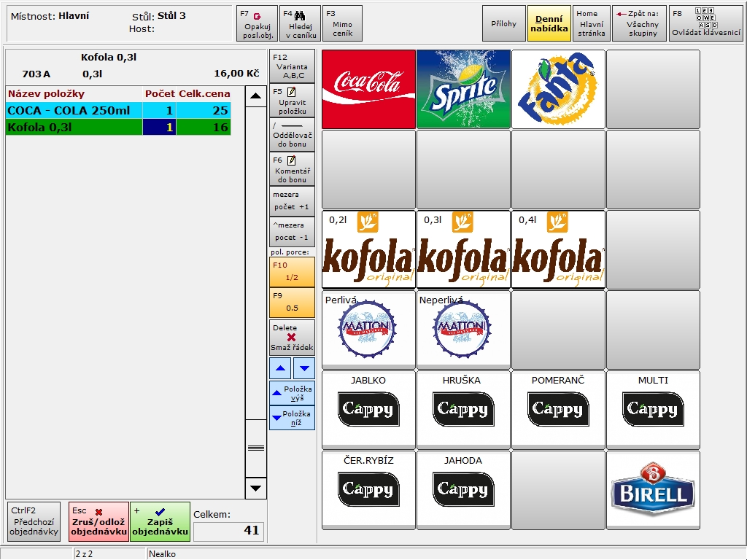The height and width of the screenshot is (560, 747).
Task: Add Mattoni Perlivá water
Action: tap(368, 330)
